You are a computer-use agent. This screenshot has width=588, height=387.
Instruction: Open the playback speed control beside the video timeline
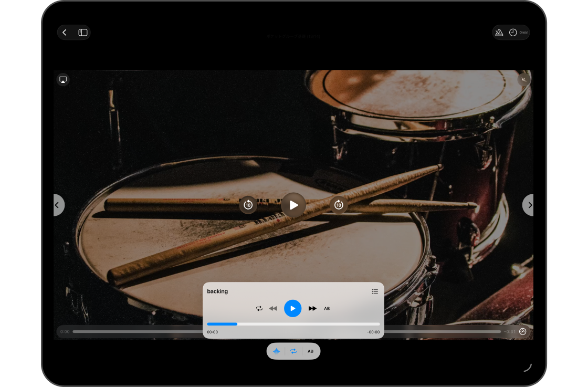tap(523, 331)
